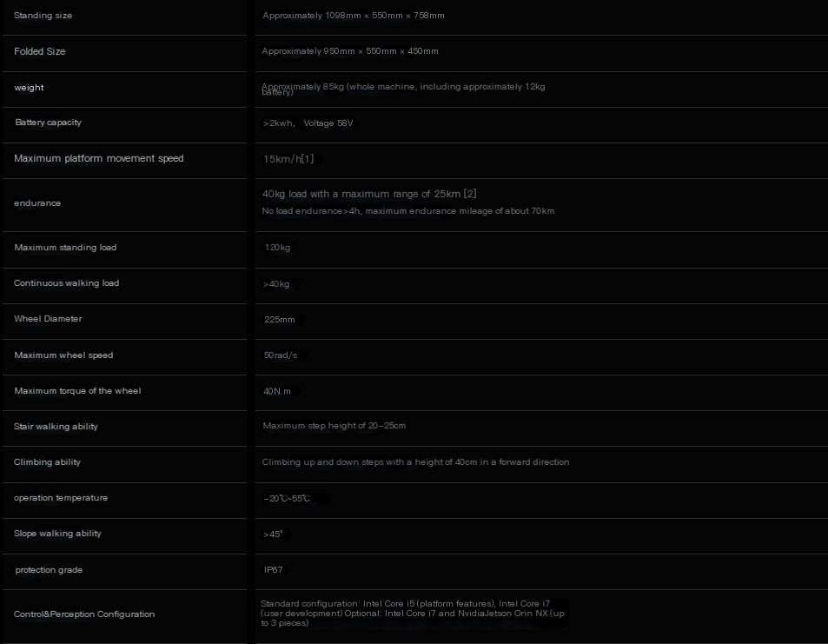Screen dimensions: 828x644
Task: Select the operation temperature label
Action: (x=61, y=498)
